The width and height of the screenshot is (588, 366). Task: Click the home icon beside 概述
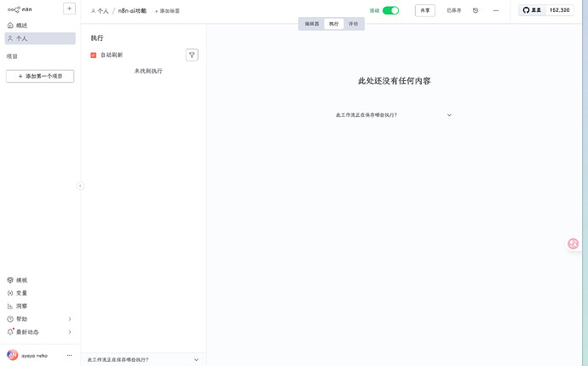point(10,25)
